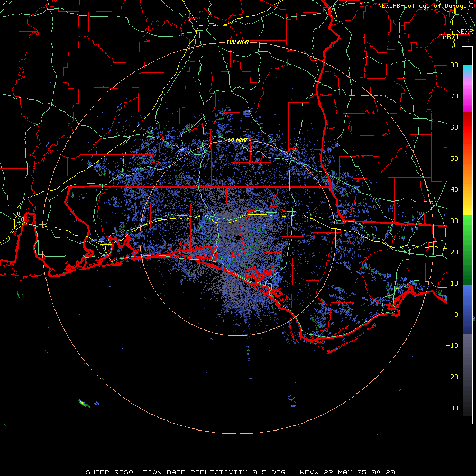The image size is (476, 476).
Task: Click the [dBZ] units label
Action: [449, 37]
